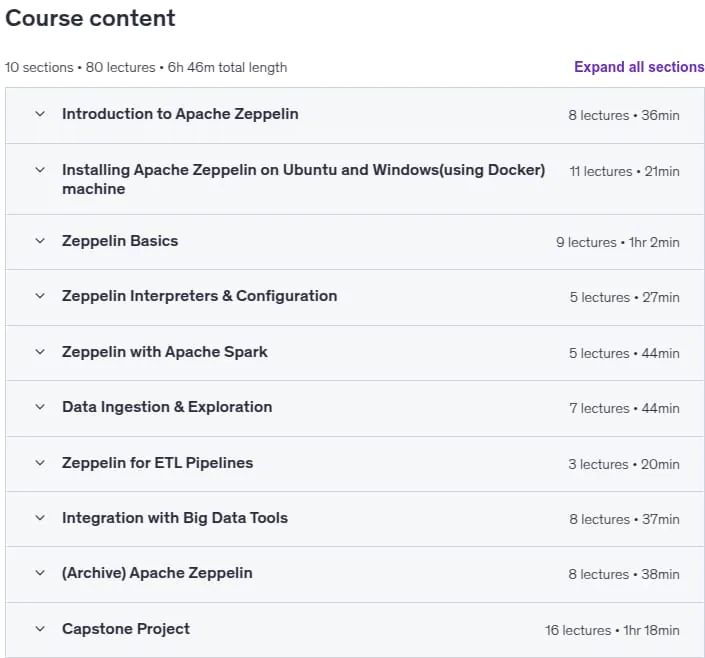Click the 10 sections 80 lectures summary text
705x658 pixels.
[146, 67]
